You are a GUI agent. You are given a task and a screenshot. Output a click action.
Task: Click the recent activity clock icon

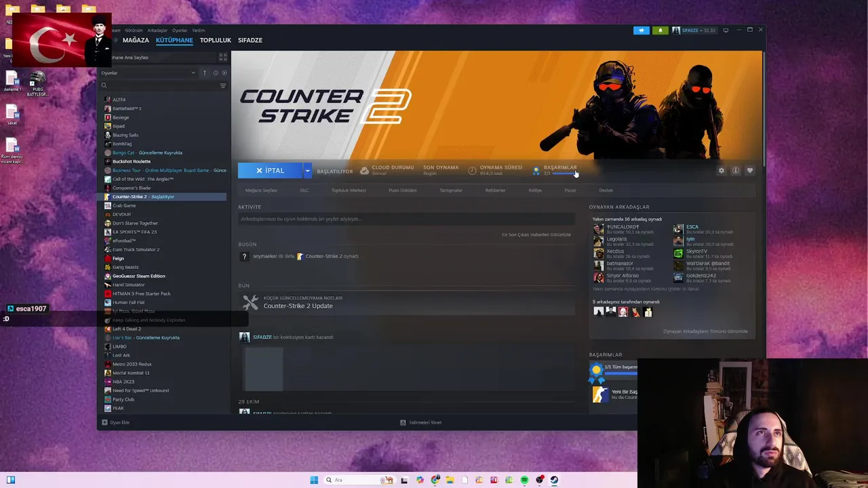click(x=216, y=73)
